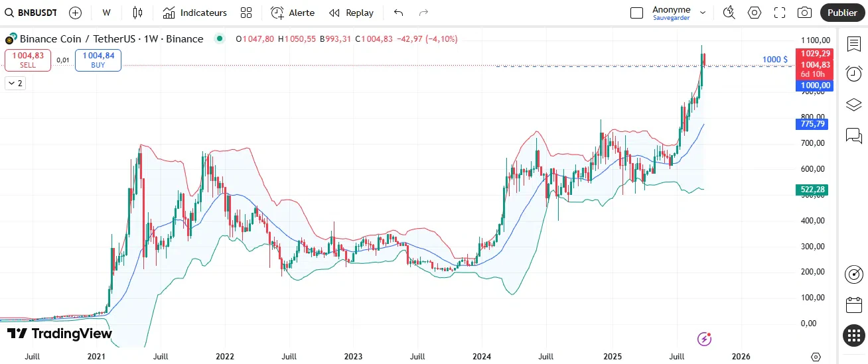Image resolution: width=868 pixels, height=364 pixels.
Task: Click the 2026 label on time axis
Action: (x=741, y=357)
